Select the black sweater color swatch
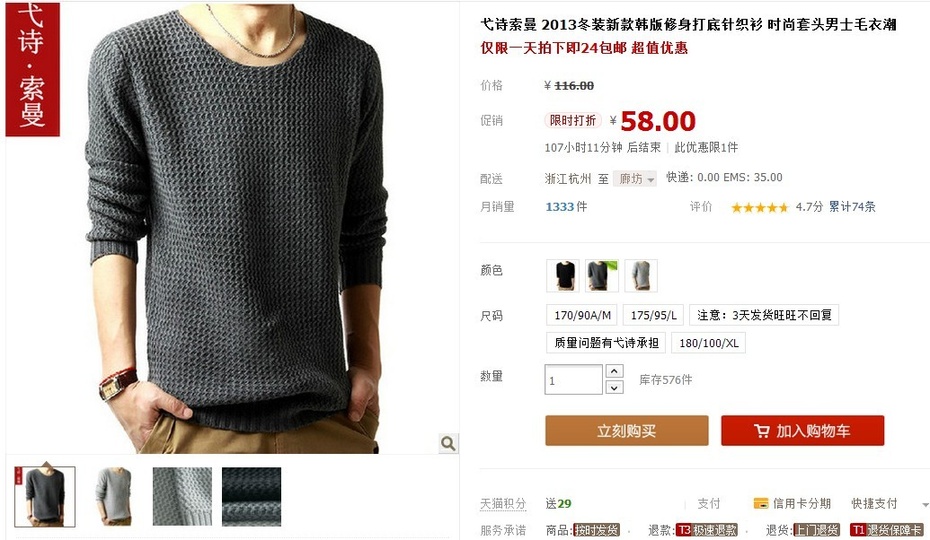The width and height of the screenshot is (930, 540). point(563,276)
